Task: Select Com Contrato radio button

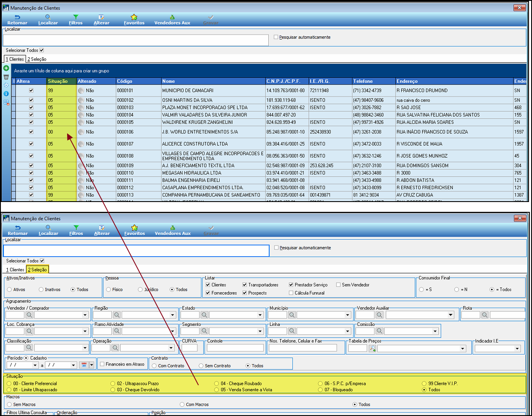Action: [154, 366]
